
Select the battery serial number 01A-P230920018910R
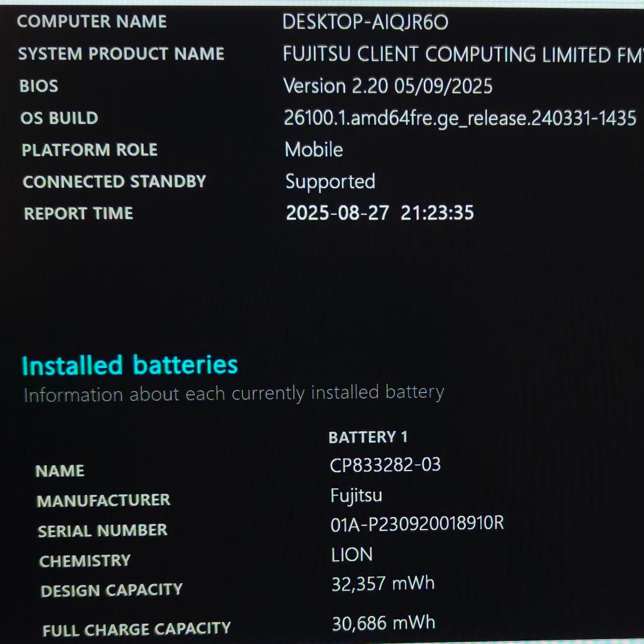(x=417, y=524)
